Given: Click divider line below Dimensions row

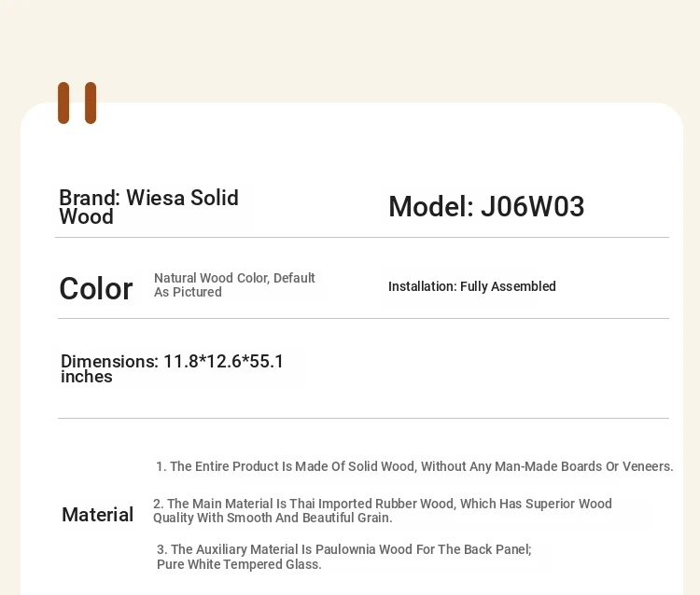Looking at the screenshot, I should pos(363,419).
